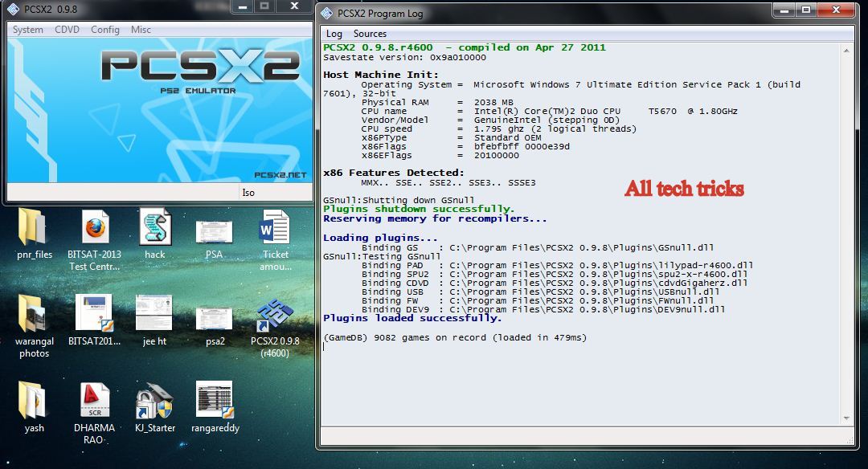The width and height of the screenshot is (868, 469).
Task: Open the Config menu
Action: 105,29
